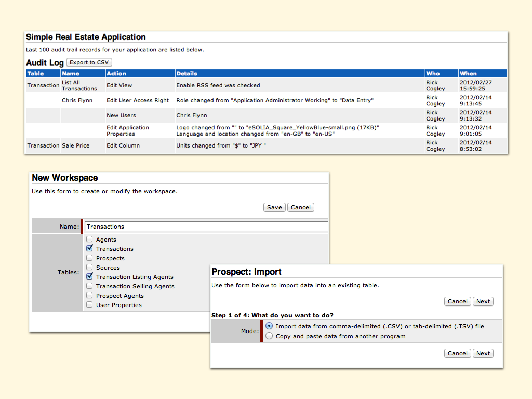Viewport: 532px width, 399px height.
Task: Choose copy and paste data from another program
Action: (269, 336)
